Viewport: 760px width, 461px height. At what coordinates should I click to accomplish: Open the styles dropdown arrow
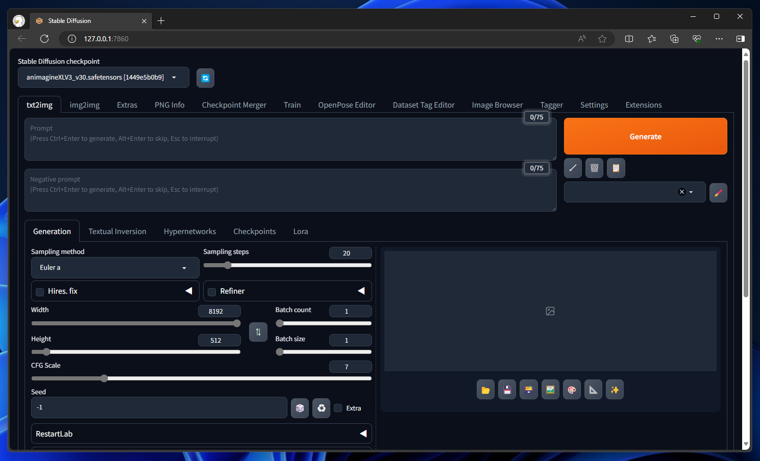691,192
